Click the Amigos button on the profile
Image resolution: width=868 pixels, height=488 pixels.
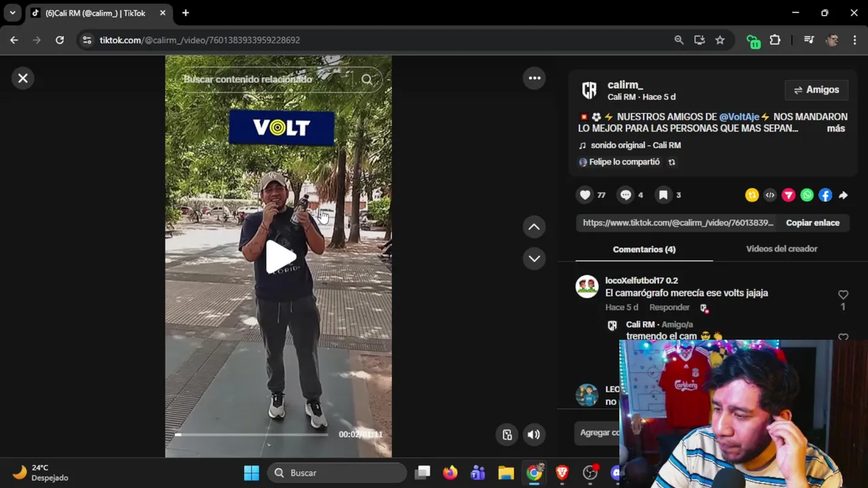pyautogui.click(x=816, y=89)
